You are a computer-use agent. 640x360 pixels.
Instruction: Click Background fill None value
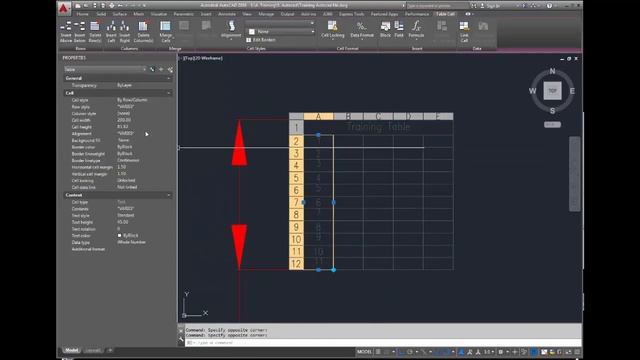click(123, 140)
